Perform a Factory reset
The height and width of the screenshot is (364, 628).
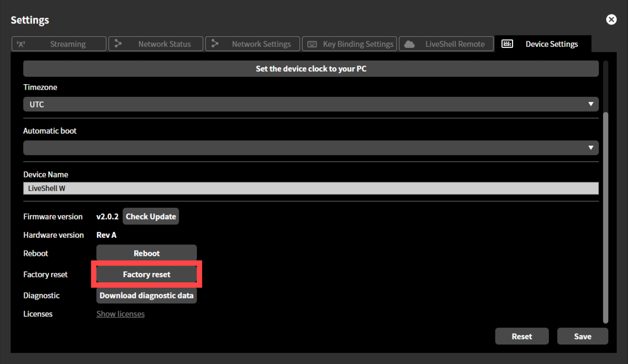tap(146, 274)
